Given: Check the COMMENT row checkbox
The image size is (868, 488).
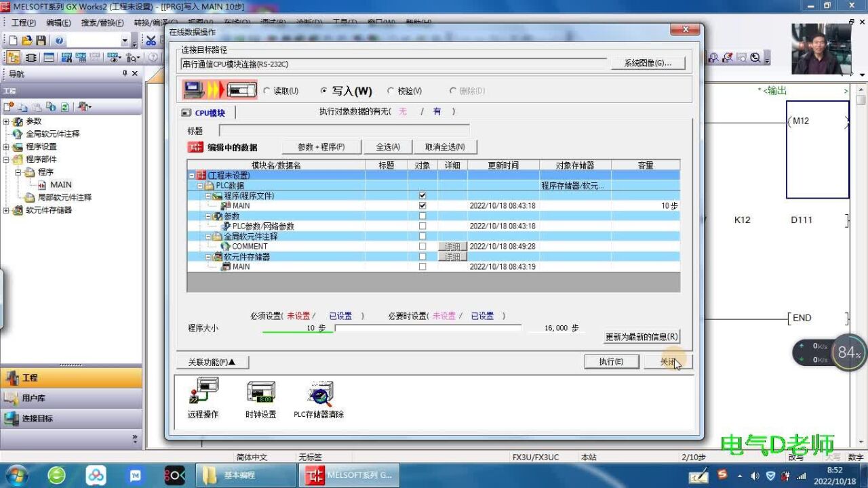Looking at the screenshot, I should (x=422, y=246).
